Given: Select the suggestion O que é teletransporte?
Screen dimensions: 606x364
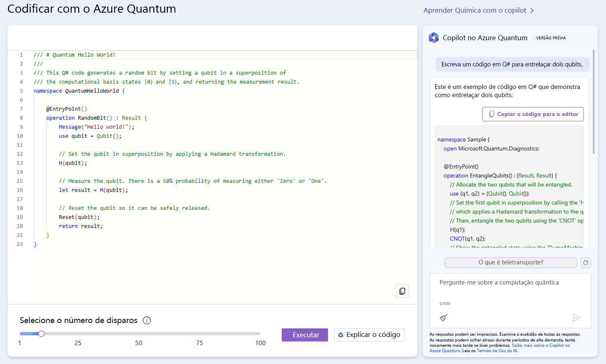Looking at the screenshot, I should click(511, 263).
